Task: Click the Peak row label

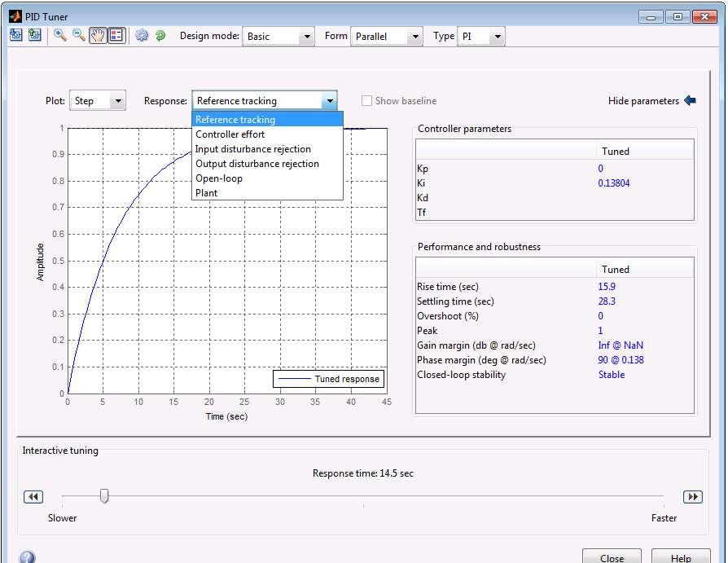Action: [x=428, y=331]
